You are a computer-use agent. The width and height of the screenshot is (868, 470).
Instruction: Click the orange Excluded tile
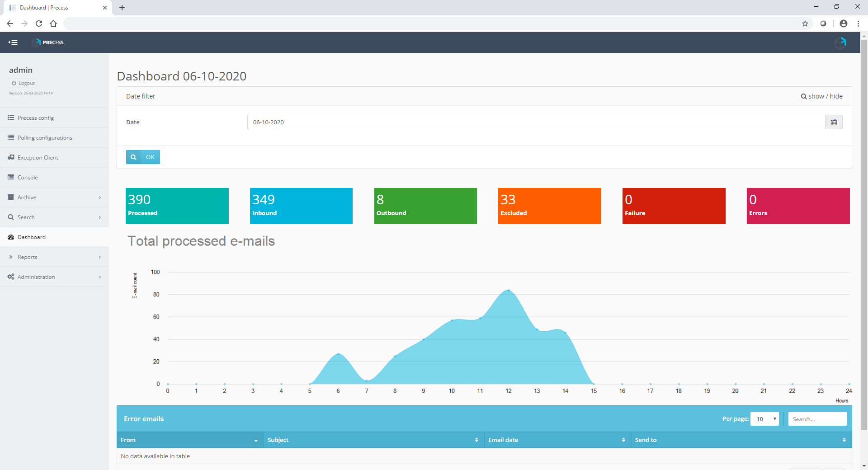[x=550, y=206]
